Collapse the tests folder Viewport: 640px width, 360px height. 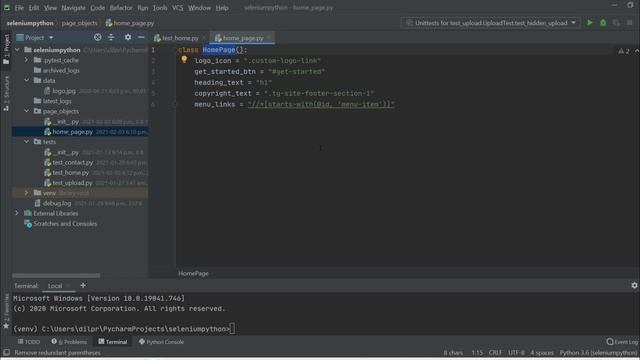pyautogui.click(x=27, y=142)
